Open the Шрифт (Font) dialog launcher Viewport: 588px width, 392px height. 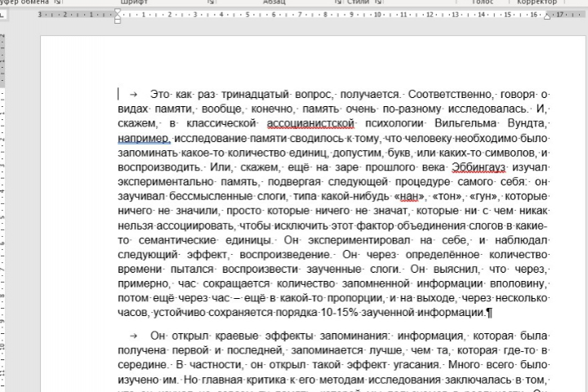pos(212,2)
